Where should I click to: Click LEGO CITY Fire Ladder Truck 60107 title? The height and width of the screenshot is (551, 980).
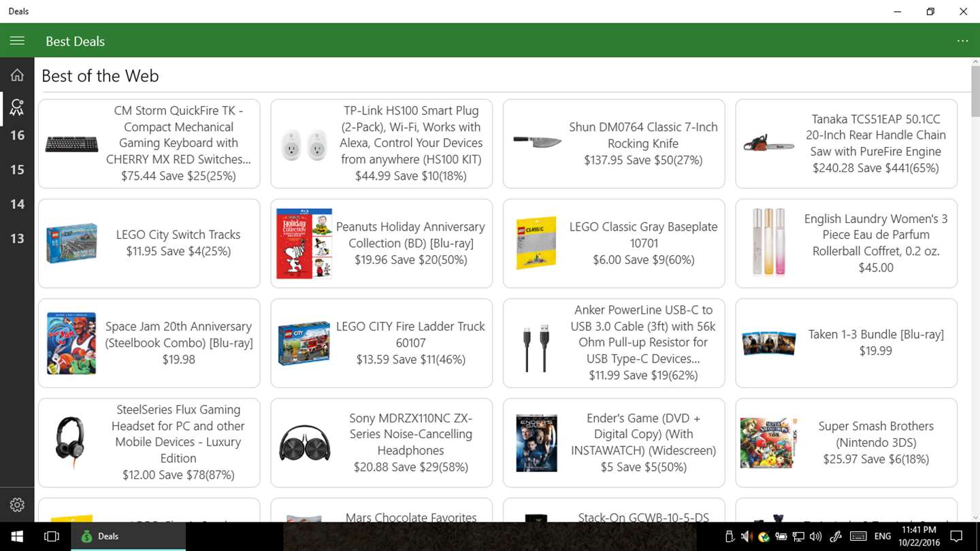(410, 335)
